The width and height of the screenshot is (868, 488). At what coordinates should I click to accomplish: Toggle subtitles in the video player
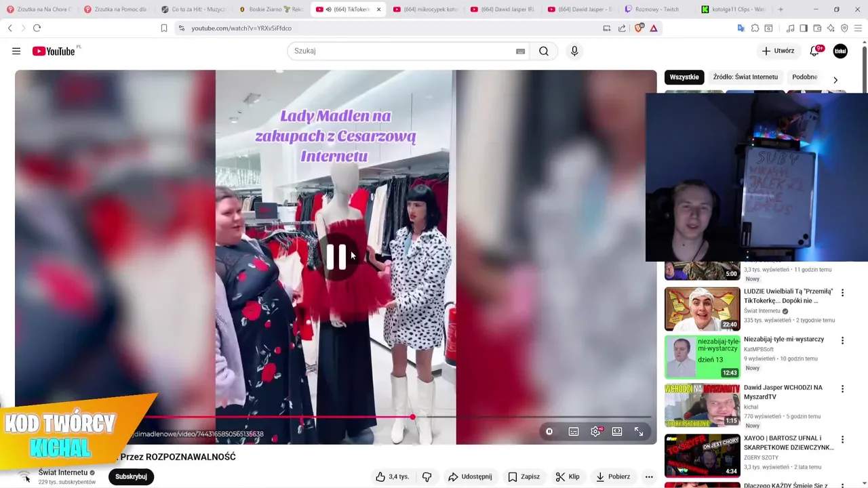tap(574, 432)
